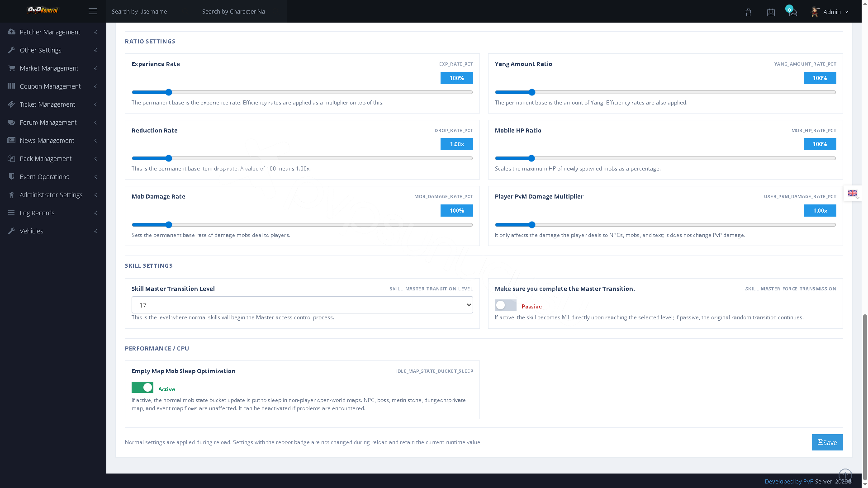
Task: Click the Experience Rate slider handle
Action: point(169,92)
